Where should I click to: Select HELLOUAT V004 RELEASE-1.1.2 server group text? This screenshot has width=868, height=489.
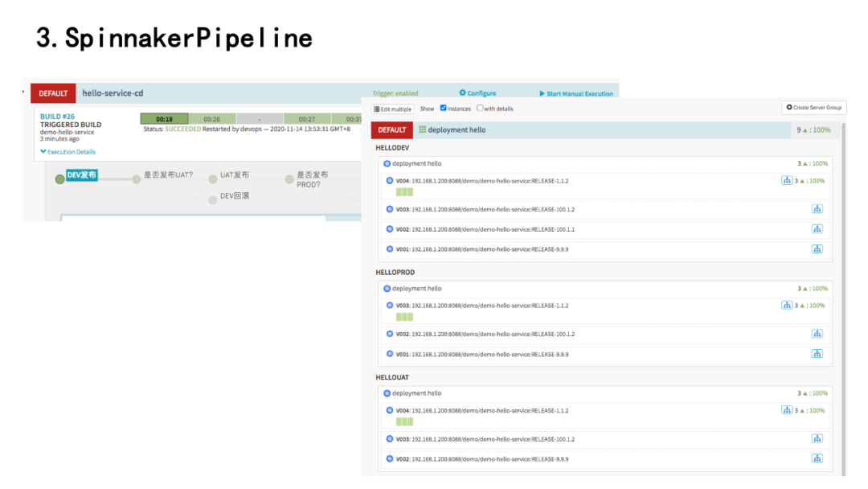click(482, 411)
